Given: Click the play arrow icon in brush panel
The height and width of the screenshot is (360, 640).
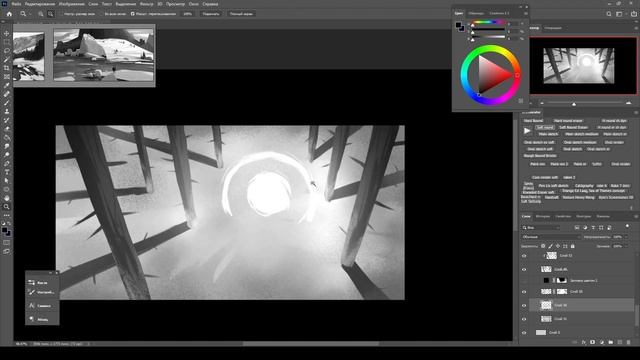Looking at the screenshot, I should [x=527, y=131].
